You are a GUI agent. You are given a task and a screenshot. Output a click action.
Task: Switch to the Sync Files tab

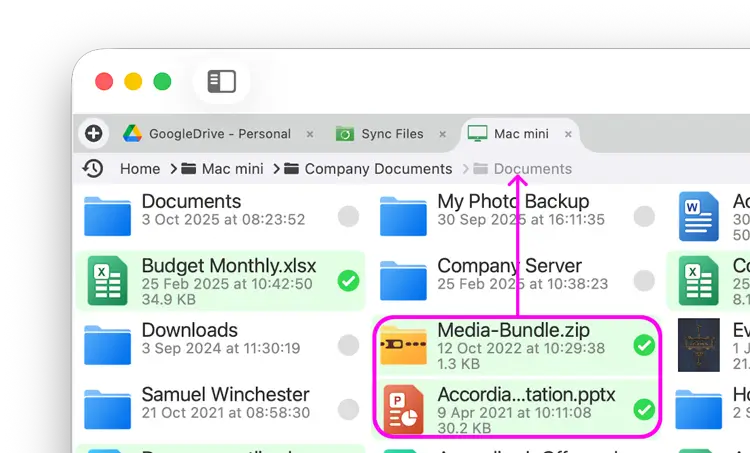(392, 134)
